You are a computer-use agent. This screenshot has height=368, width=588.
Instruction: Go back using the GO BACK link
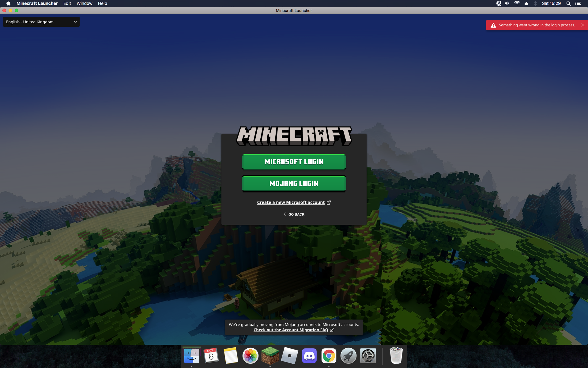coord(294,214)
